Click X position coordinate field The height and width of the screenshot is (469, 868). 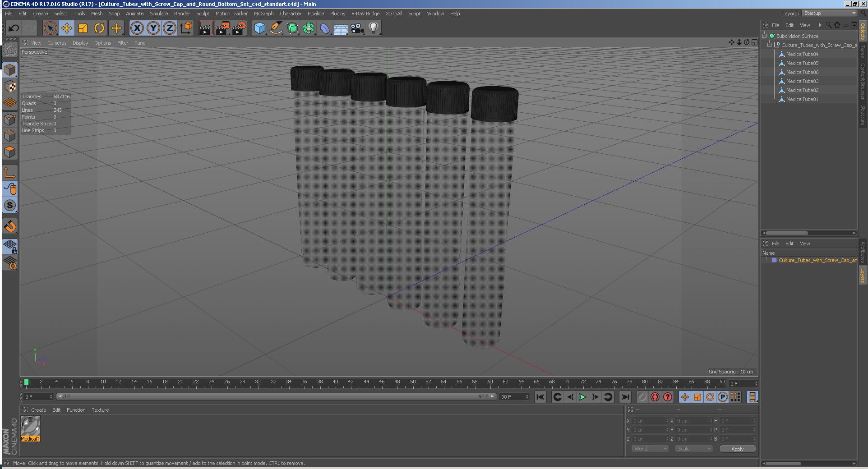pyautogui.click(x=650, y=421)
